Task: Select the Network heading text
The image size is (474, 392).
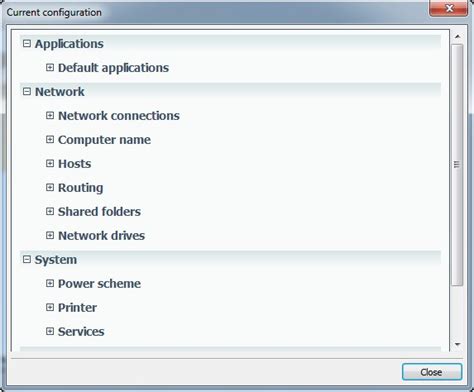Action: click(60, 92)
